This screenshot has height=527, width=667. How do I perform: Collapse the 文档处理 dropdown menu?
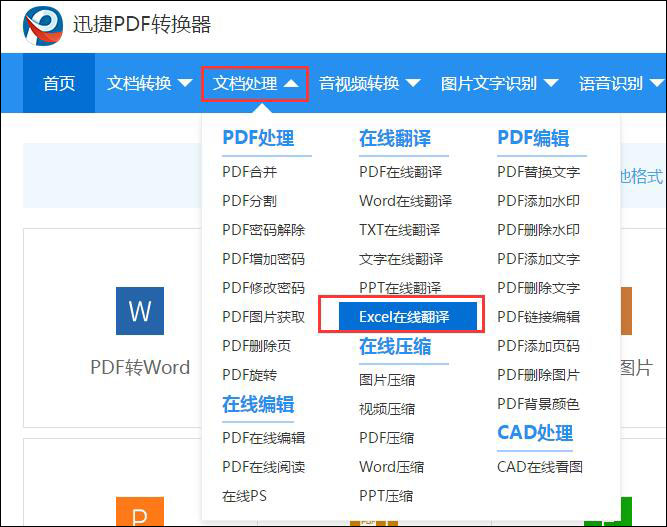[255, 83]
